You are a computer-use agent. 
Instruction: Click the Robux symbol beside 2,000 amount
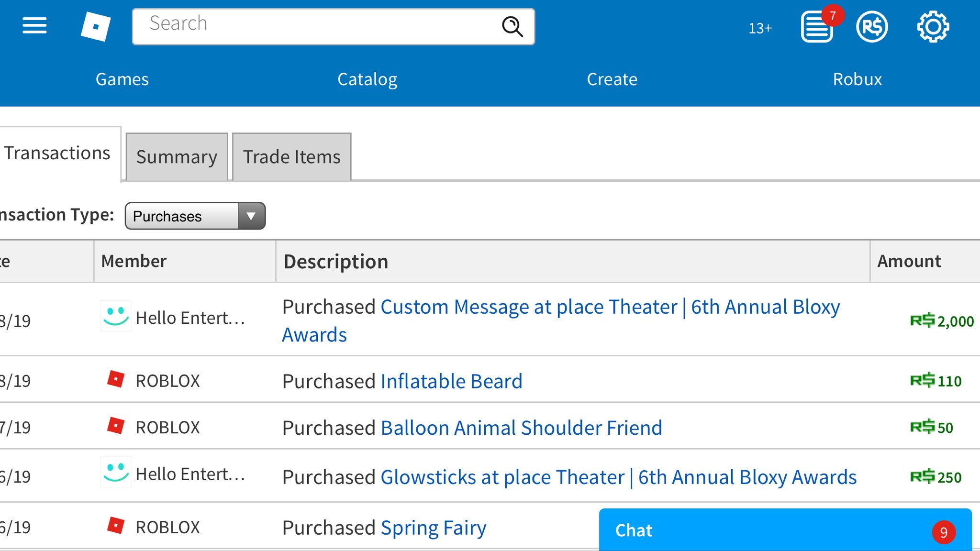coord(922,320)
